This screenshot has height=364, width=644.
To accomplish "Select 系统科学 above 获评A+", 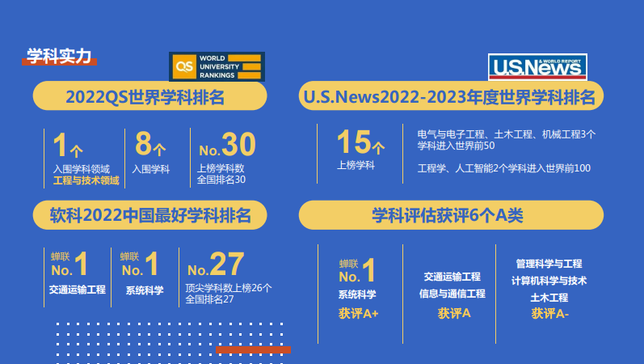I will pyautogui.click(x=357, y=294).
